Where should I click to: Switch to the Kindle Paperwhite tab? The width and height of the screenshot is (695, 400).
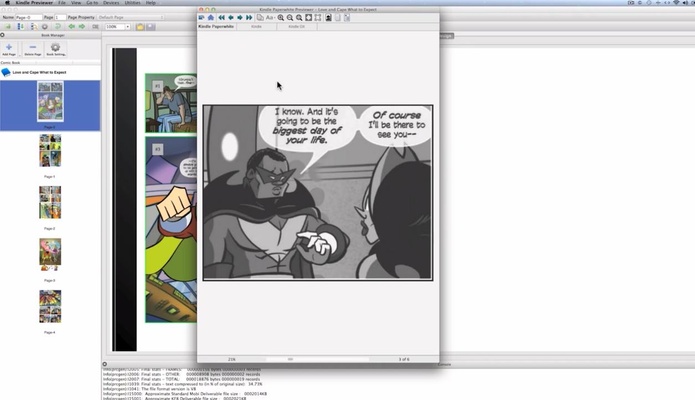[x=216, y=27]
